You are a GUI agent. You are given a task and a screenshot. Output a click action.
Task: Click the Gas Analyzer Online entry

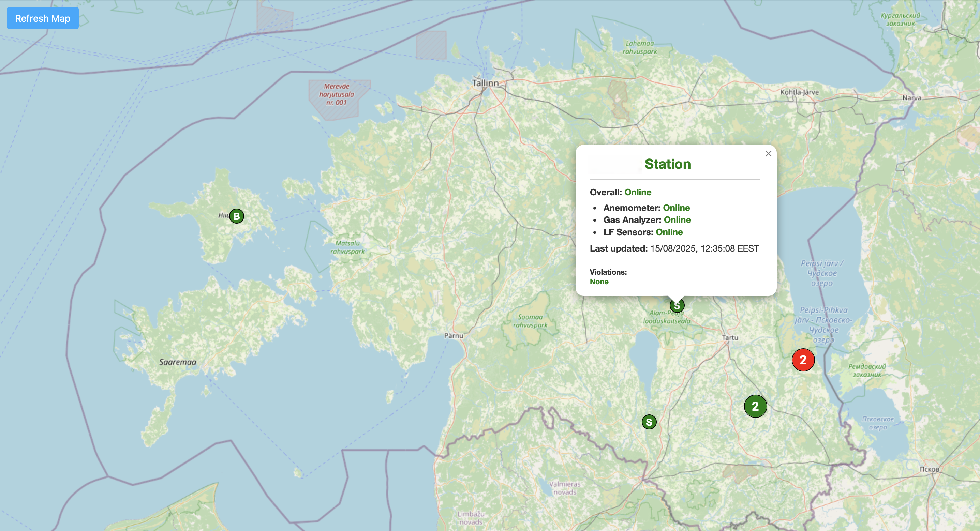(677, 220)
